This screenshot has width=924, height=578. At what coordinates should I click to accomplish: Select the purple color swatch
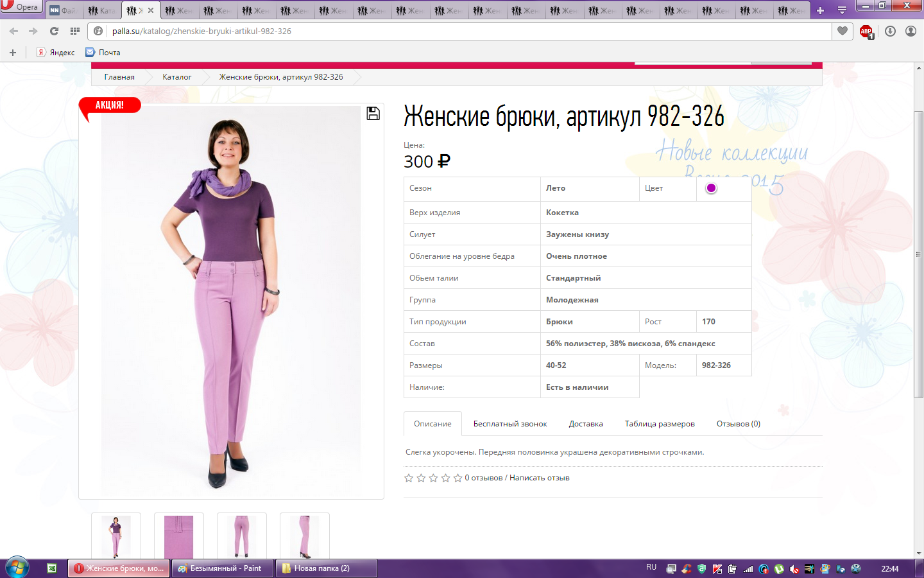(x=711, y=188)
